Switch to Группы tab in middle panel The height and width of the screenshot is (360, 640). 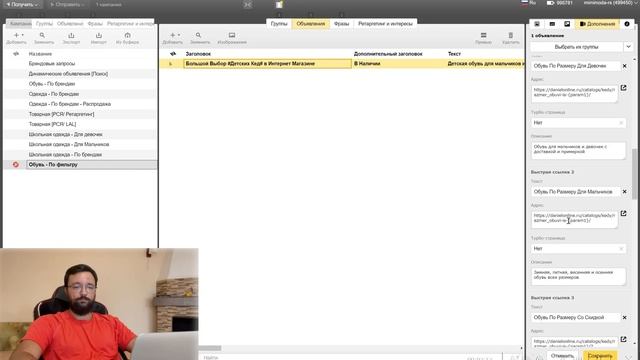[279, 24]
